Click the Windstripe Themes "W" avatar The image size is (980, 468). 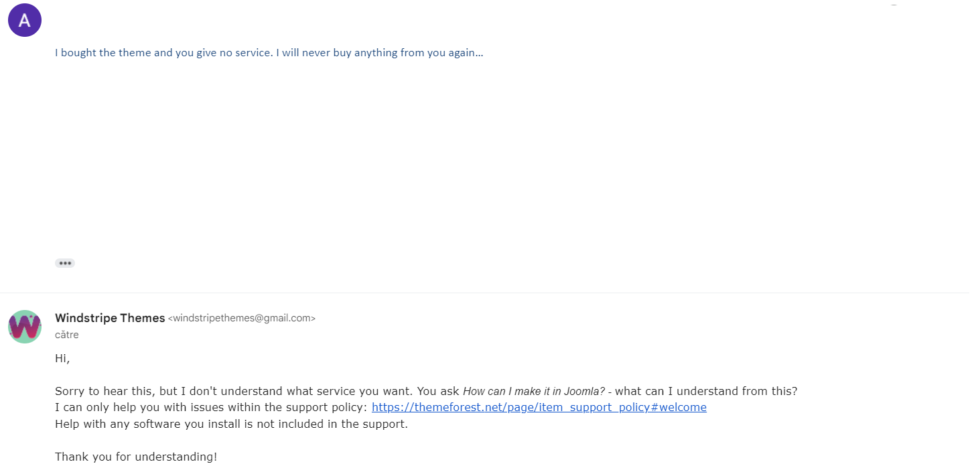pyautogui.click(x=25, y=327)
